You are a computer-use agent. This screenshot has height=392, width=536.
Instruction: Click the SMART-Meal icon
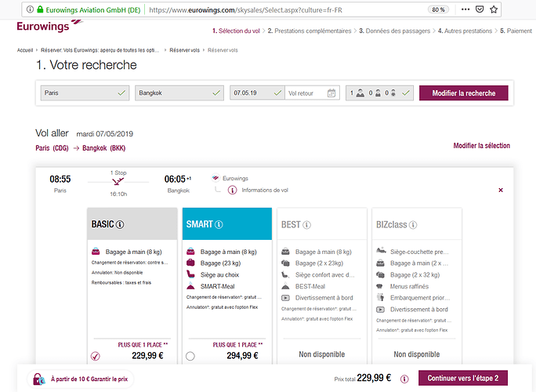tap(190, 286)
